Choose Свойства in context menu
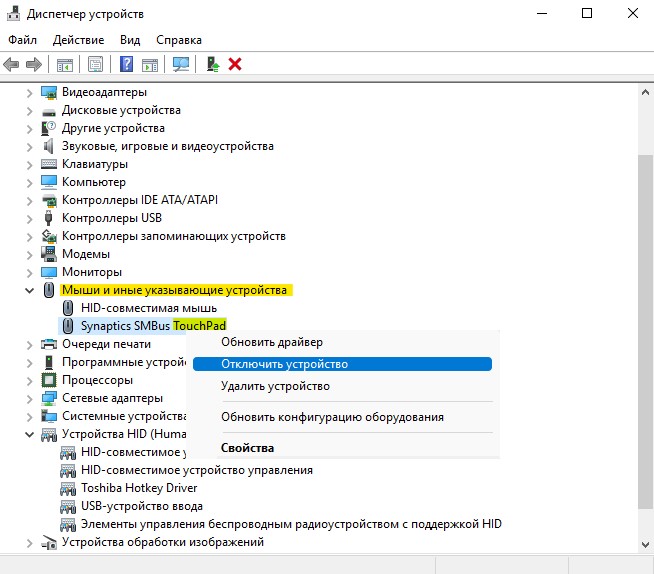Viewport: 654px width, 574px height. pyautogui.click(x=342, y=448)
